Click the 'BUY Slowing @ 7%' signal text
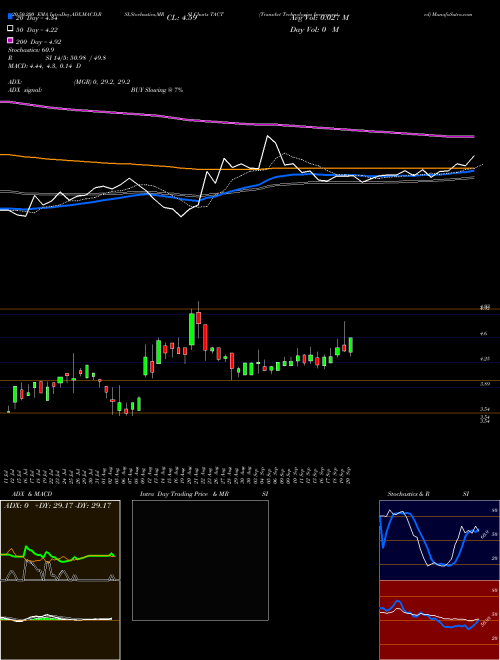Image resolution: width=500 pixels, height=660 pixels. click(x=157, y=90)
